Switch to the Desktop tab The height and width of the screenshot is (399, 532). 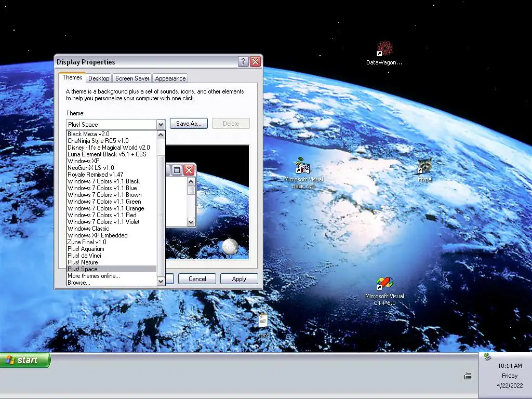99,78
